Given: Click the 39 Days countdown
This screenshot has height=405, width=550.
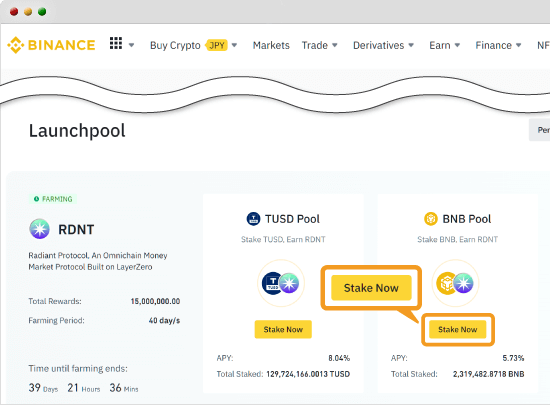Looking at the screenshot, I should coord(43,388).
